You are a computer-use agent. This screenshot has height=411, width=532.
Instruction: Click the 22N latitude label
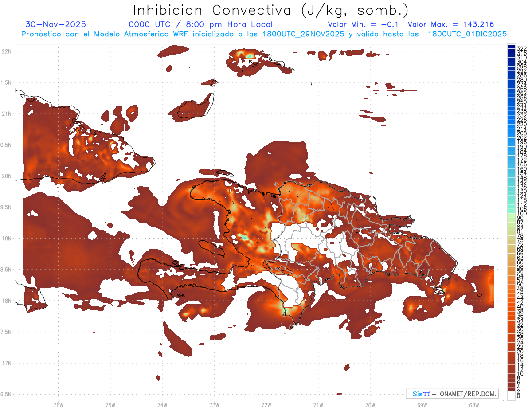(x=7, y=51)
